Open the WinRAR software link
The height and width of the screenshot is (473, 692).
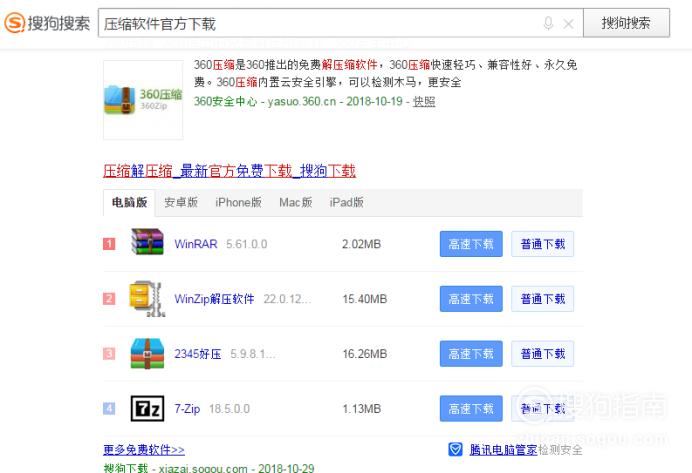pos(196,244)
